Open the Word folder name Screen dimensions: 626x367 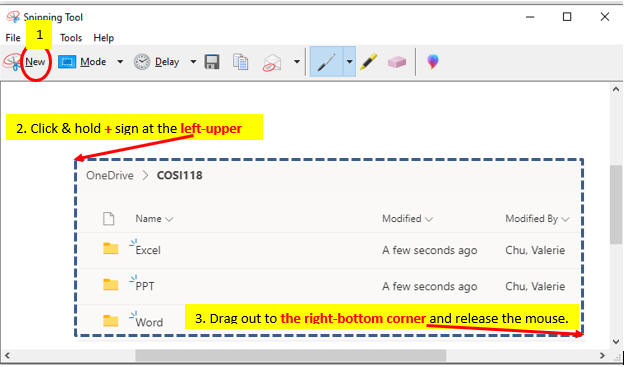pos(149,322)
